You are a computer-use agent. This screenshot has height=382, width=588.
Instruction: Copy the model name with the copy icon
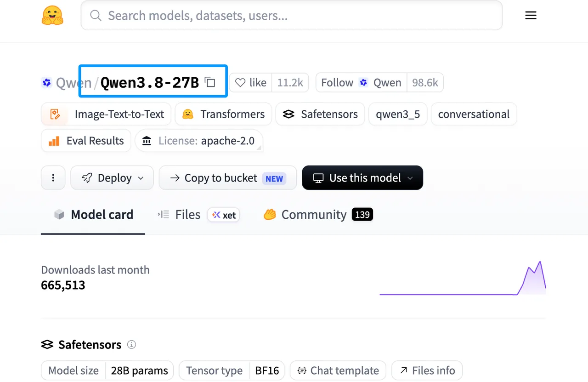210,82
